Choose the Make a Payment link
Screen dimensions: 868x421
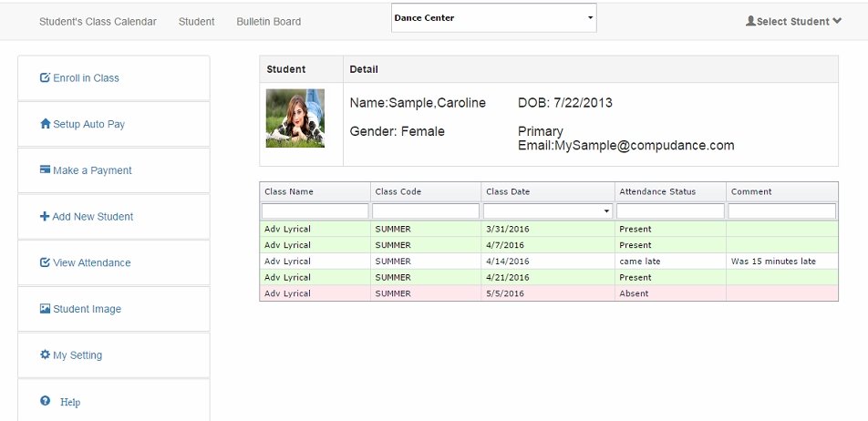[x=92, y=170]
